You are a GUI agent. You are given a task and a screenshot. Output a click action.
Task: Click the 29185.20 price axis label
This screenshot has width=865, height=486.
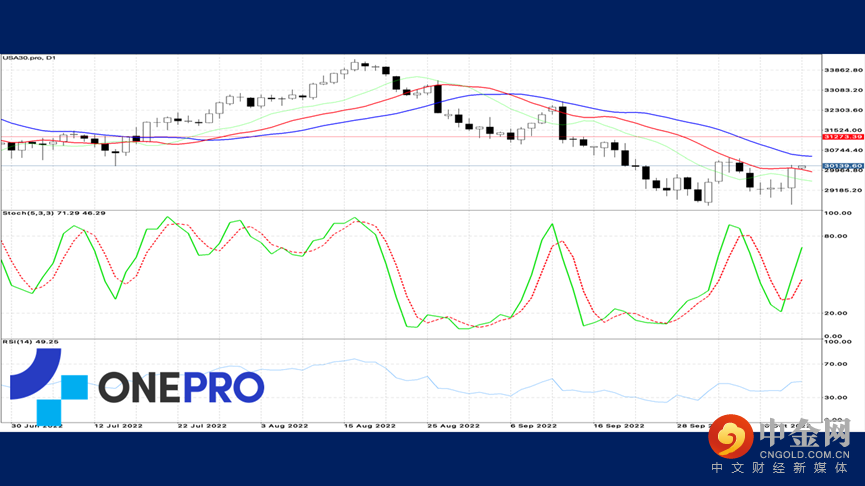click(843, 190)
